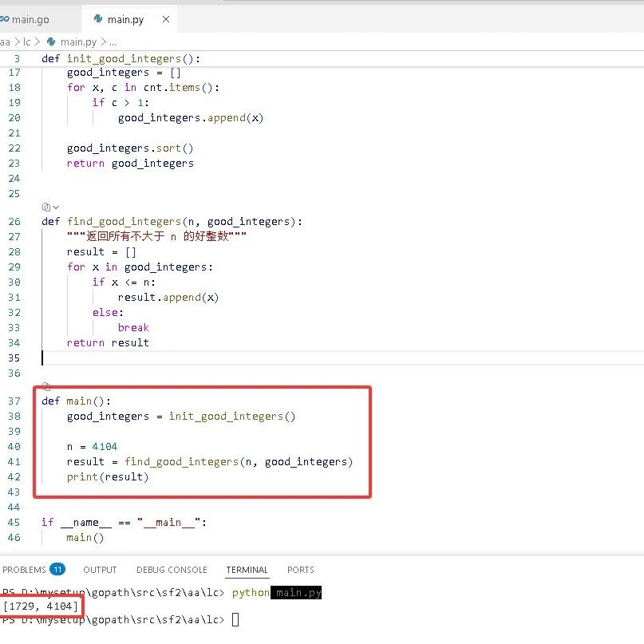Select line number 35 in the gutter
Image resolution: width=644 pixels, height=644 pixels.
click(14, 358)
